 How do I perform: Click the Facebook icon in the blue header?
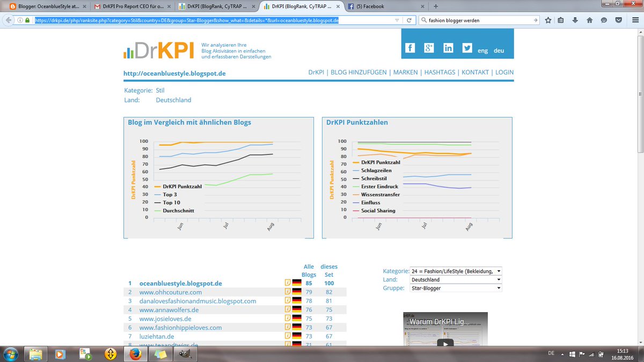[x=410, y=47]
